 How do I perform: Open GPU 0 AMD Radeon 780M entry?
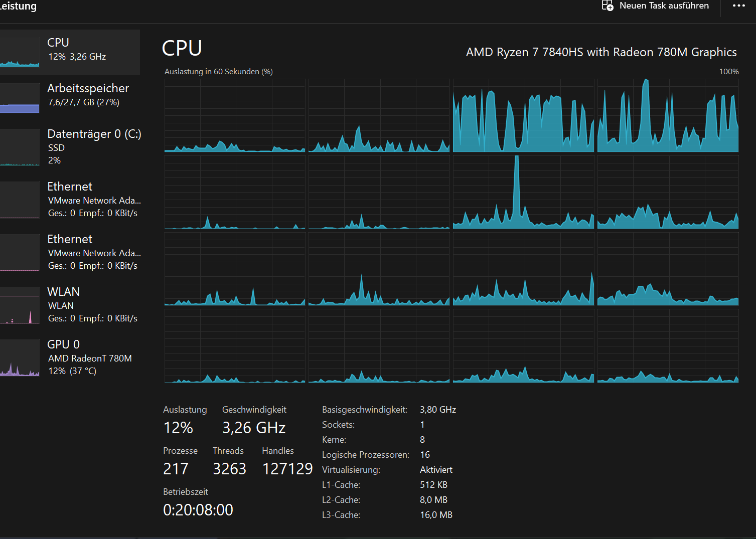pyautogui.click(x=70, y=357)
